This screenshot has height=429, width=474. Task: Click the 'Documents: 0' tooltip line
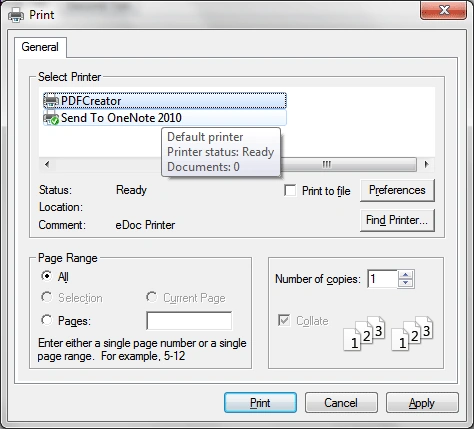203,167
